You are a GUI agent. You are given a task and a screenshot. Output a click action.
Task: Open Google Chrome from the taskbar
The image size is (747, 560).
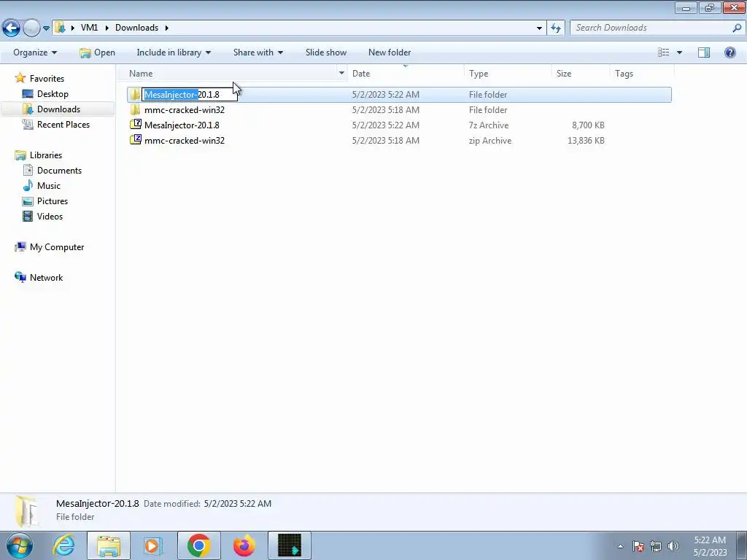[199, 545]
